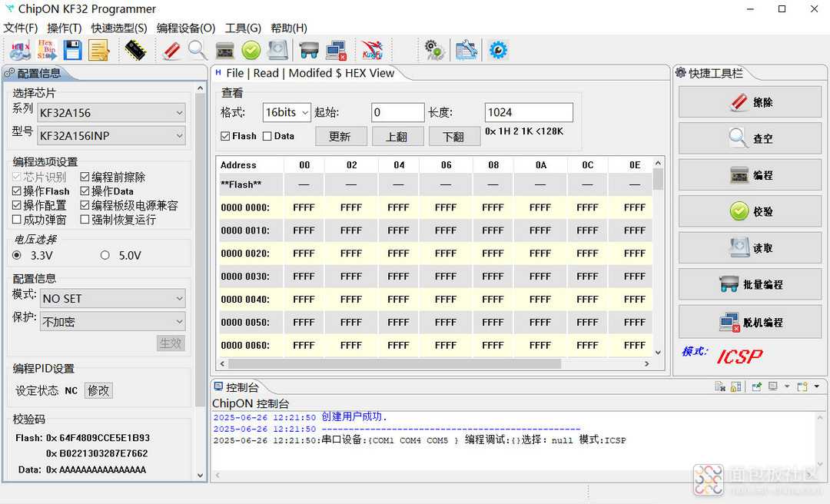Open 保护 不加密 dropdown

pos(113,321)
